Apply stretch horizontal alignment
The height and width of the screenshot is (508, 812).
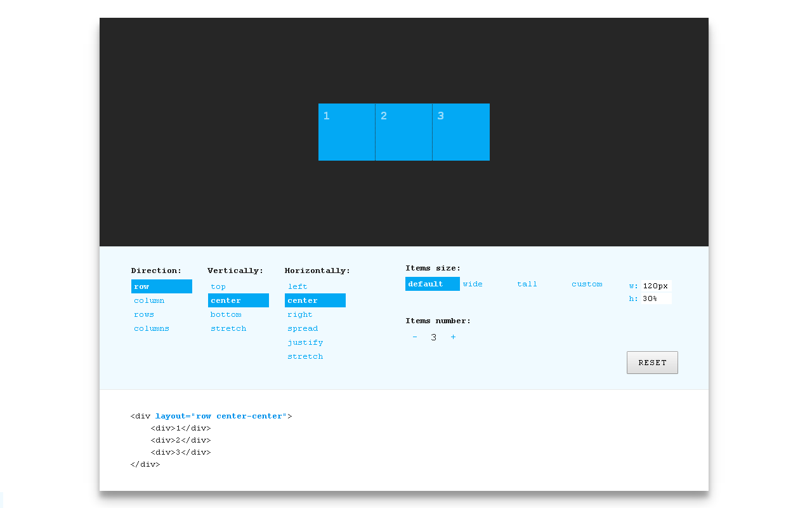coord(305,356)
